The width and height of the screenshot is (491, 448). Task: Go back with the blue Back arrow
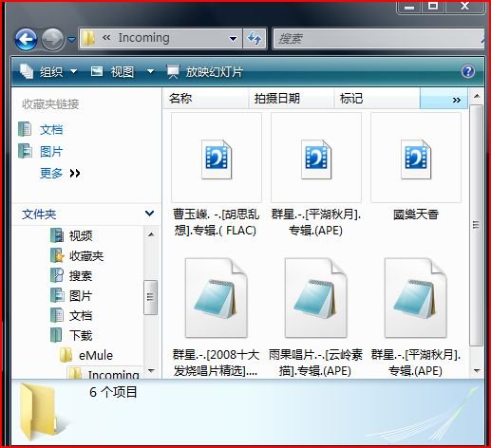click(x=26, y=40)
